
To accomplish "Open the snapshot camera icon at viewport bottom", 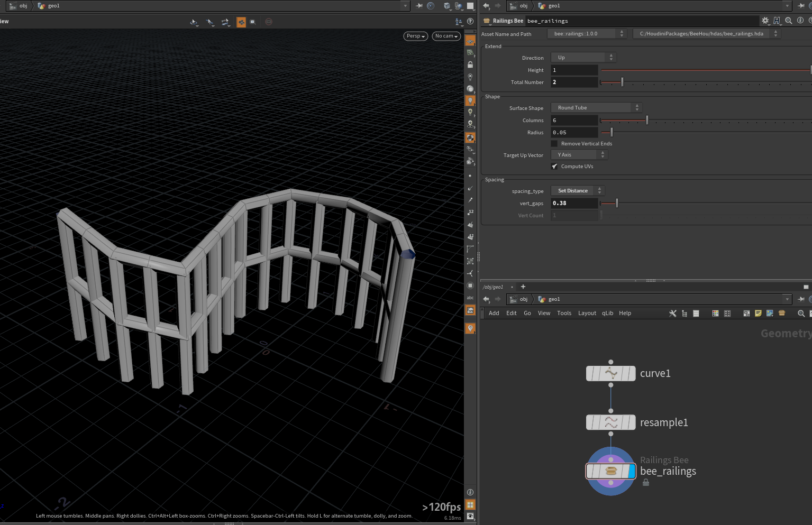I will tap(470, 516).
